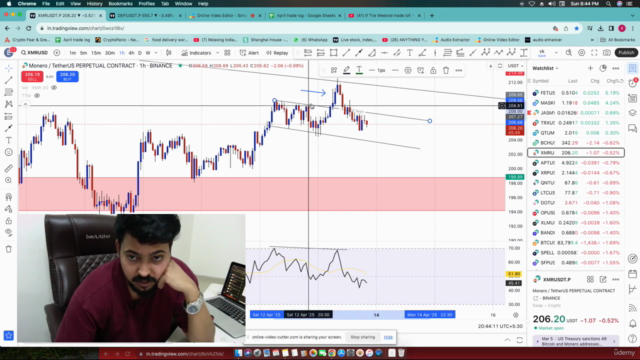The height and width of the screenshot is (360, 640).
Task: Open more options in the drawing toolbar
Action: [x=459, y=71]
